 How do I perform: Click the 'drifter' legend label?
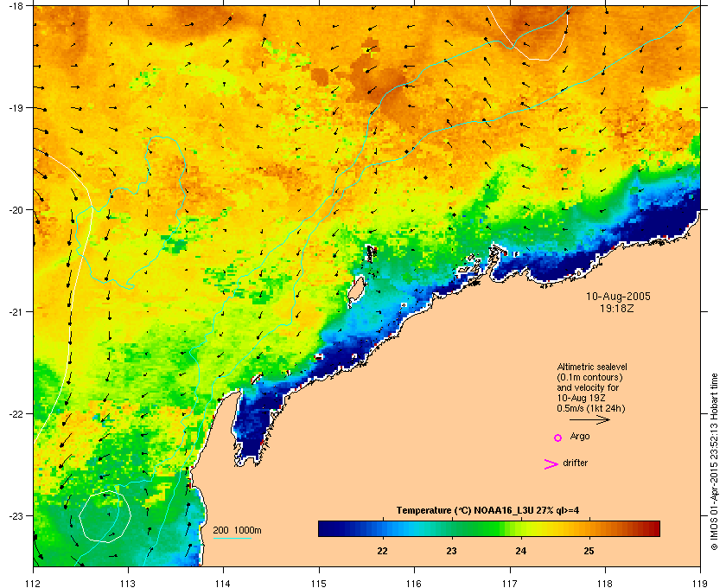point(575,463)
